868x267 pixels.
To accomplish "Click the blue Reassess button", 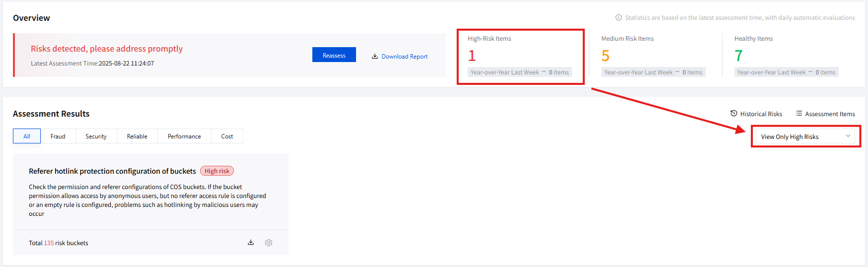I will 334,55.
